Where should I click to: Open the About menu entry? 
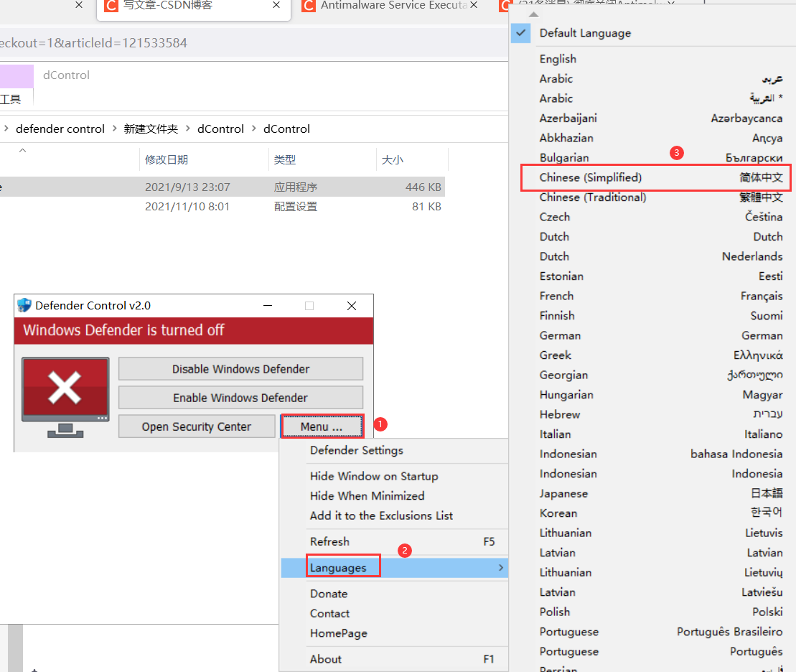[x=395, y=659]
